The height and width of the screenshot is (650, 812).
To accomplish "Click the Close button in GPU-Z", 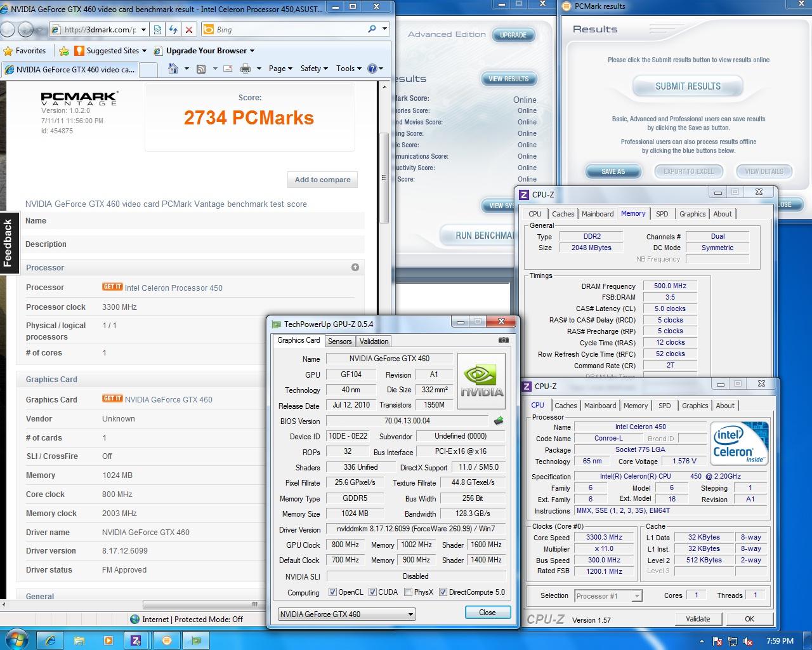I will (487, 613).
